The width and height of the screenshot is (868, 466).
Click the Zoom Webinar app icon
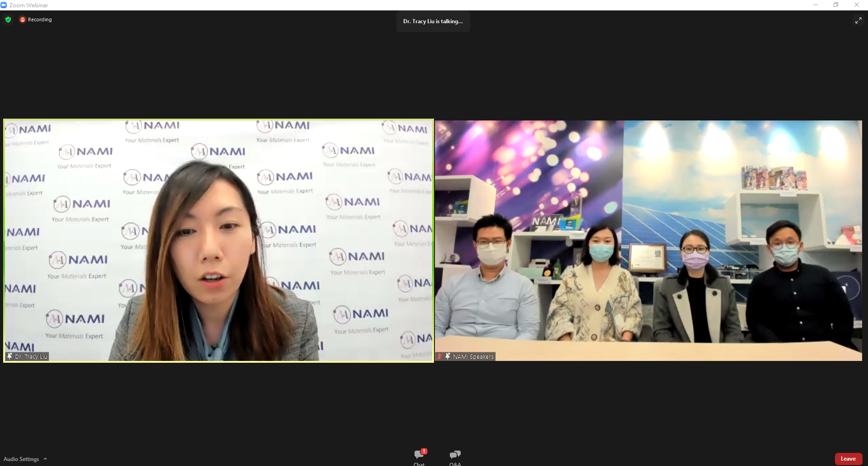coord(4,5)
